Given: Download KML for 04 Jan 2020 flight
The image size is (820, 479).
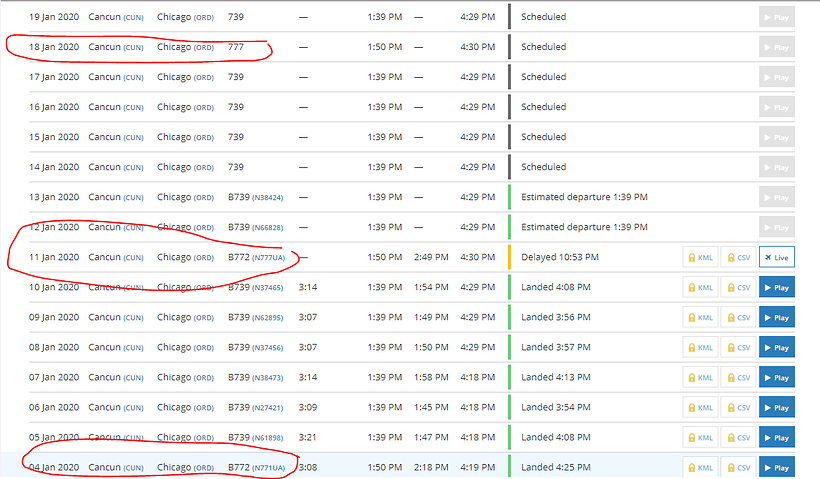Looking at the screenshot, I should (x=700, y=467).
